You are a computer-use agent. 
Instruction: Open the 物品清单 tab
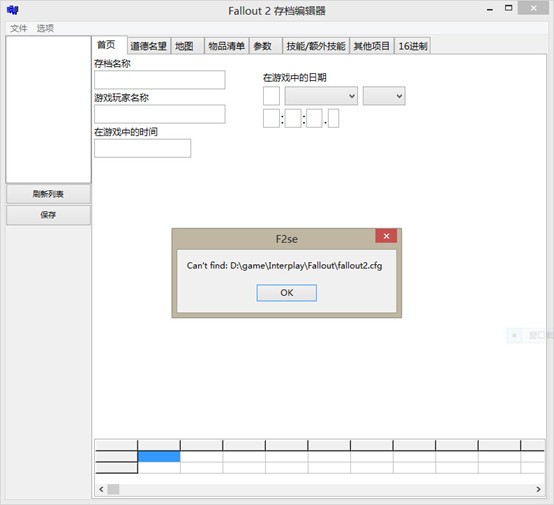click(226, 46)
